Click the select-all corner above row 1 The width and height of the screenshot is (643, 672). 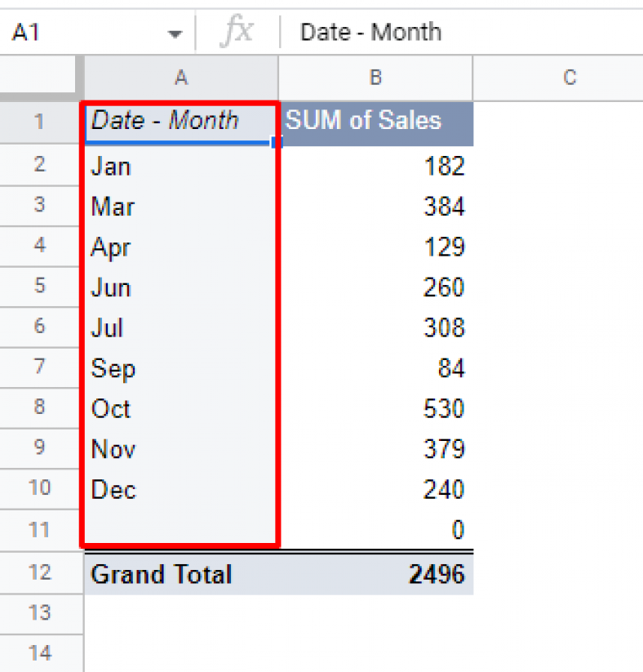[41, 78]
